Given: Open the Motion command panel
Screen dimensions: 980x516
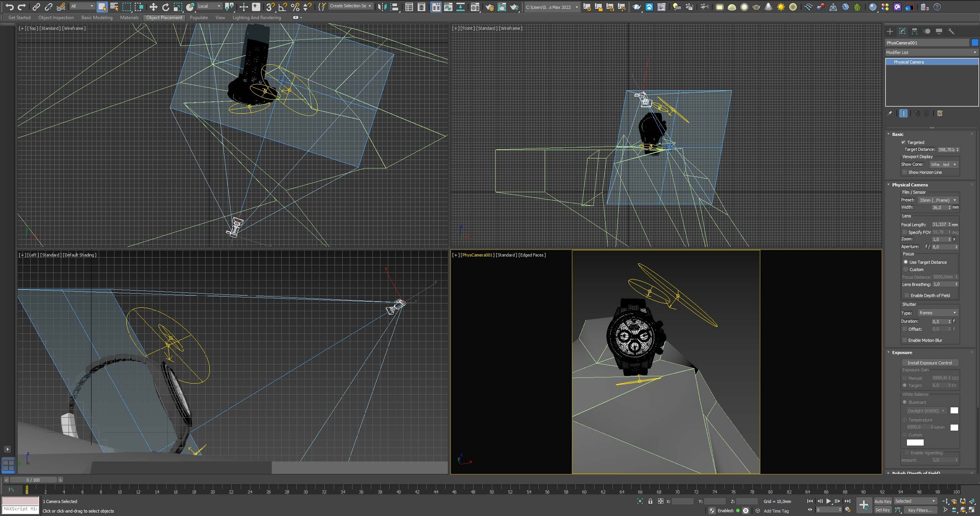Looking at the screenshot, I should (x=927, y=31).
